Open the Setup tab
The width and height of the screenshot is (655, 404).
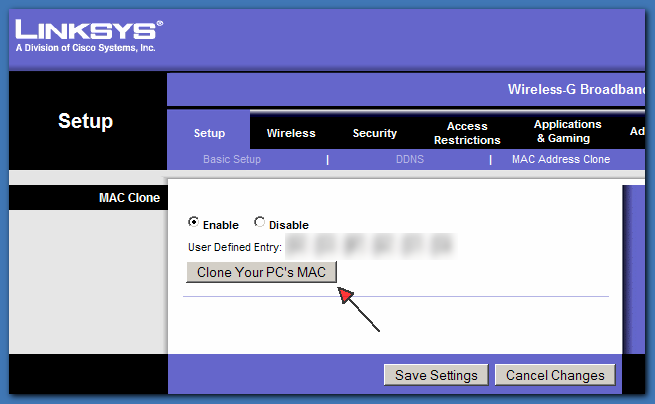click(x=209, y=133)
